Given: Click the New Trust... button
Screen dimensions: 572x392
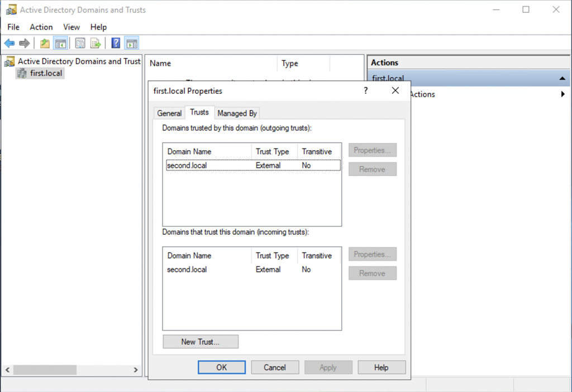Looking at the screenshot, I should [201, 342].
